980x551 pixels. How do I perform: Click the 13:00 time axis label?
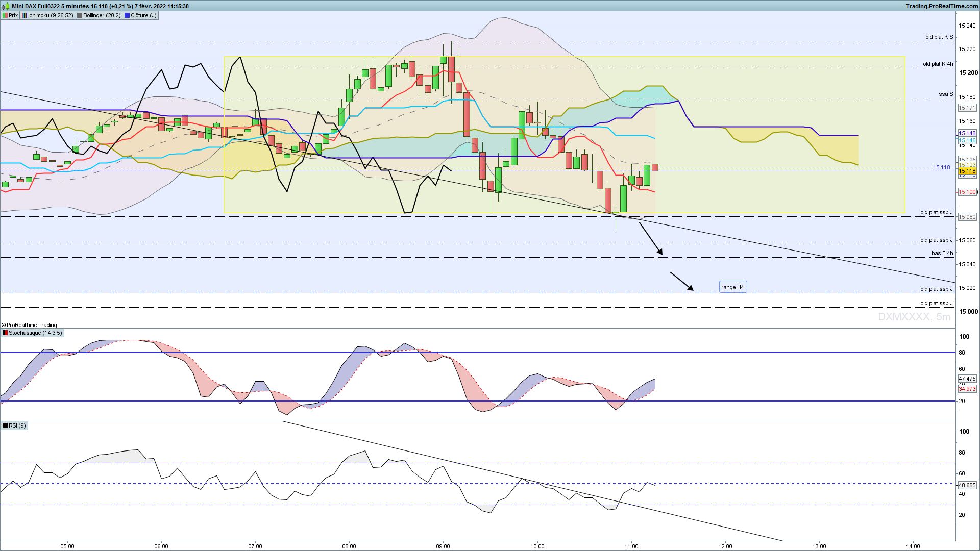819,546
